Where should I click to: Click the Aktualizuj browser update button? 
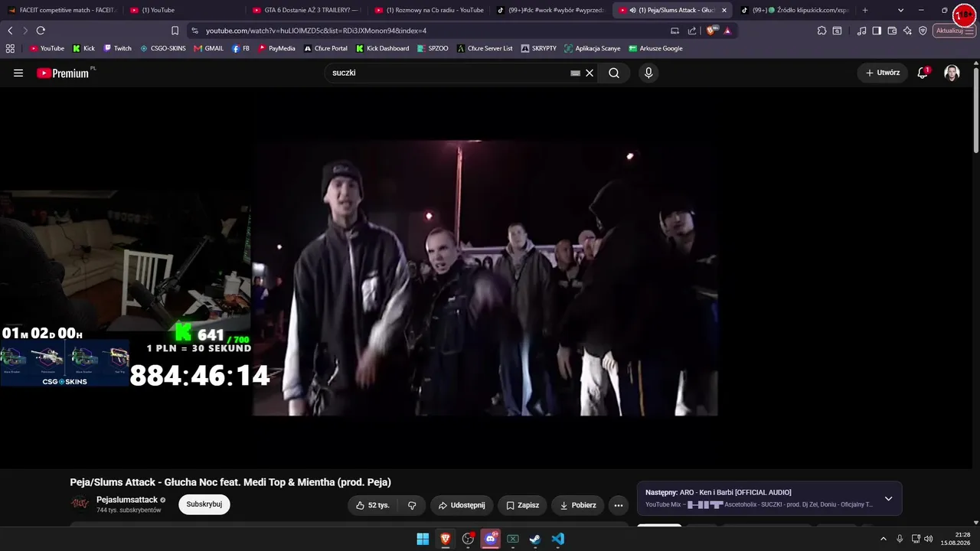tap(954, 31)
